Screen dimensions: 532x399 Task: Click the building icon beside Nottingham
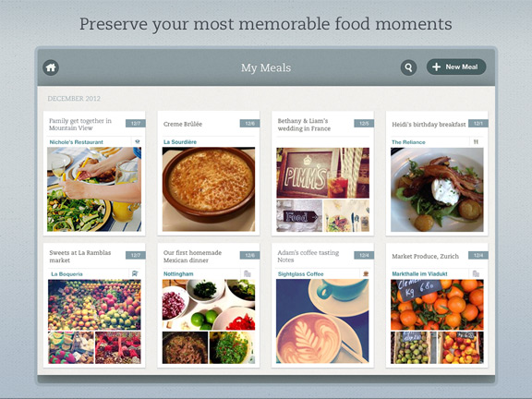248,273
